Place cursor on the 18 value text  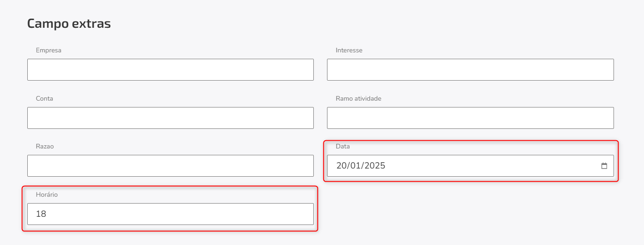41,214
